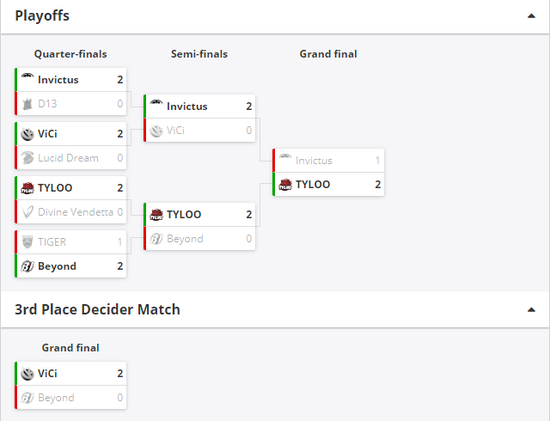The width and height of the screenshot is (550, 421).
Task: Open the Invictus row in the semi-finals
Action: 199,106
